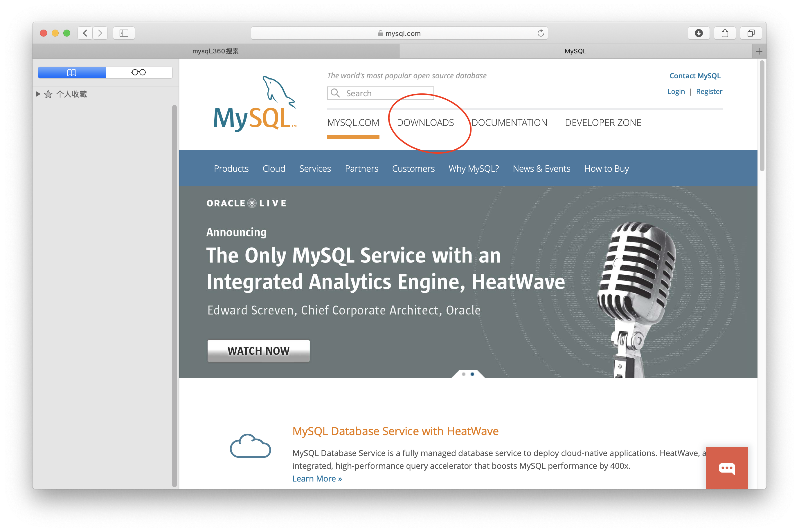Add a new tab with plus icon
The height and width of the screenshot is (532, 799).
pyautogui.click(x=759, y=51)
